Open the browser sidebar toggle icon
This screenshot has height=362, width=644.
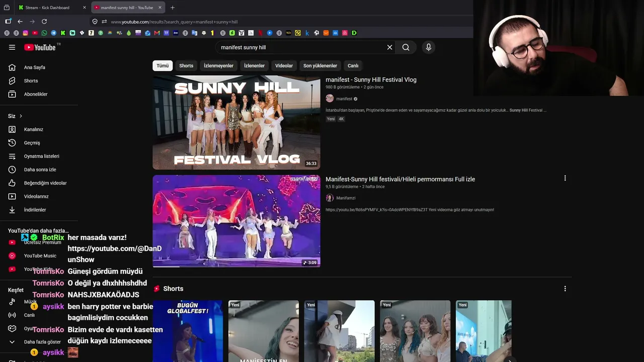click(8, 22)
